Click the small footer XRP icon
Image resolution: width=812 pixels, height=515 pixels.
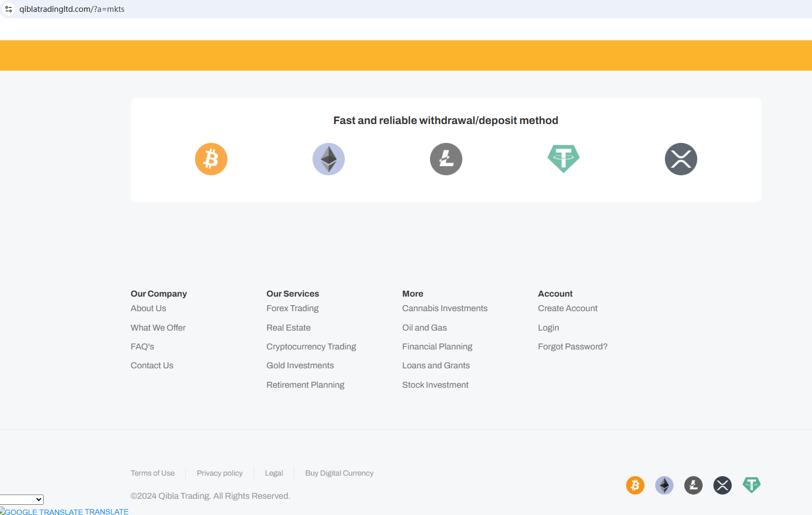pyautogui.click(x=723, y=485)
